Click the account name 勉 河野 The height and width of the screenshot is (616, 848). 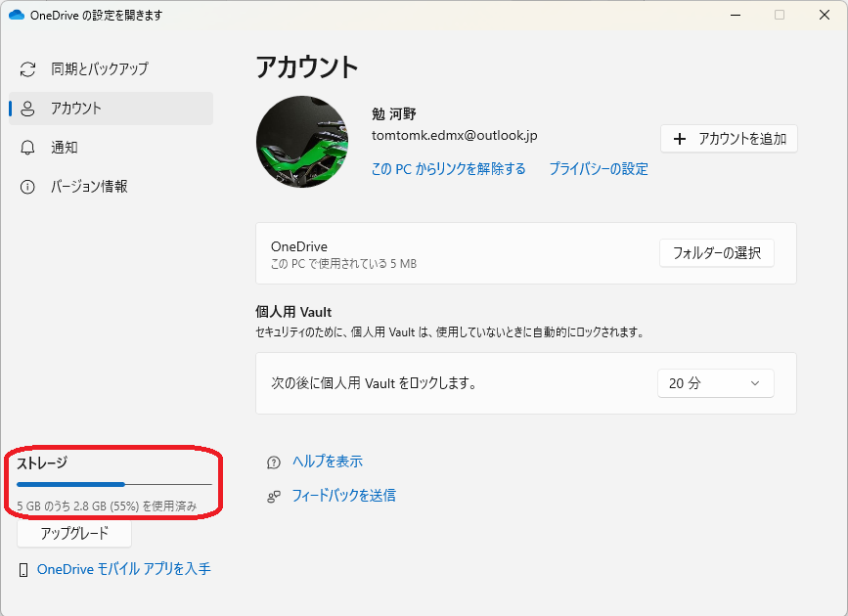pyautogui.click(x=394, y=114)
